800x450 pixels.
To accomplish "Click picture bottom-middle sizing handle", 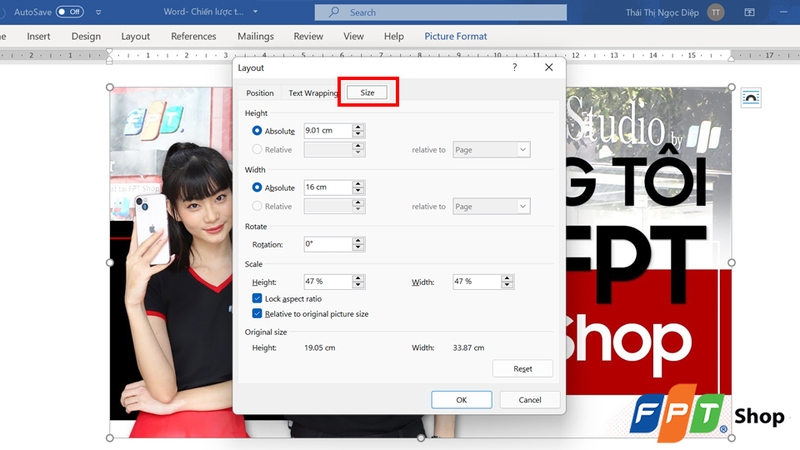I will (x=420, y=438).
